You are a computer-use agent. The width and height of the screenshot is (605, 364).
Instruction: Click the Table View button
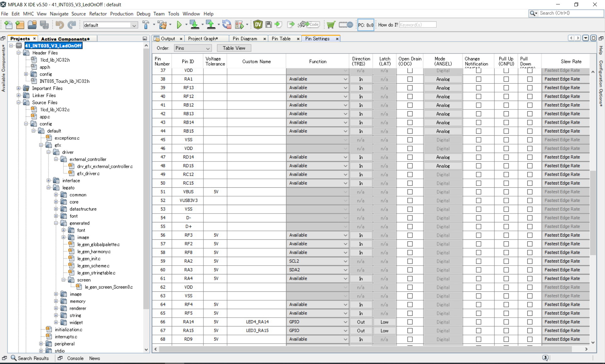click(234, 48)
